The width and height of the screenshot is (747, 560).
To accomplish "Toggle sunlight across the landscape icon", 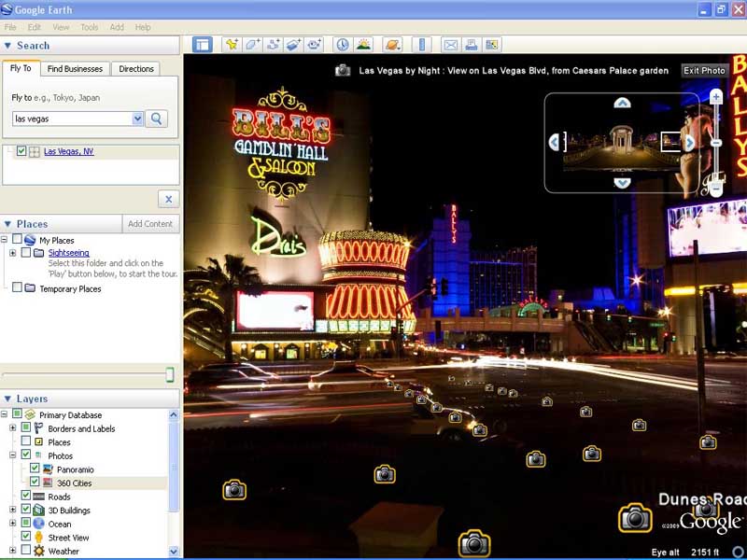I will click(x=363, y=45).
